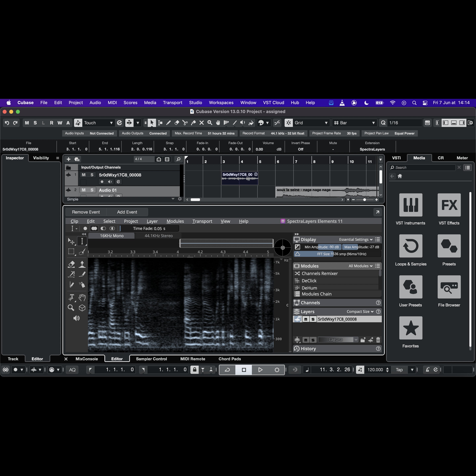Select the Cubase Erase tool in top toolbar
Viewport: 476px width, 476px height.
pyautogui.click(x=177, y=123)
